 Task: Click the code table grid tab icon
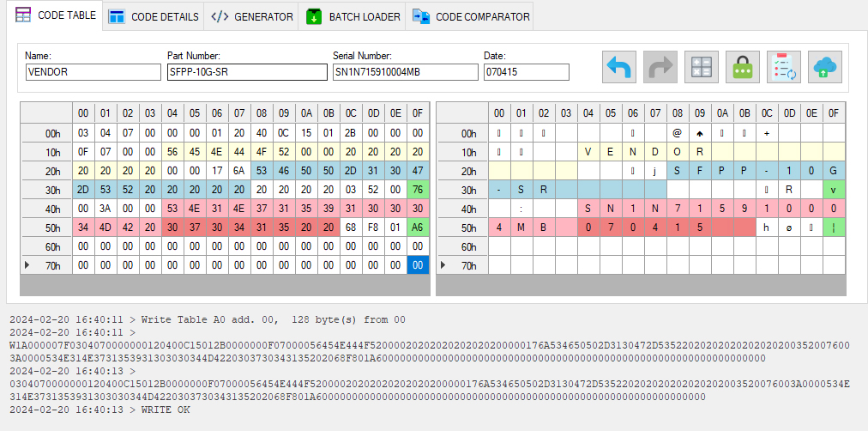click(x=23, y=15)
